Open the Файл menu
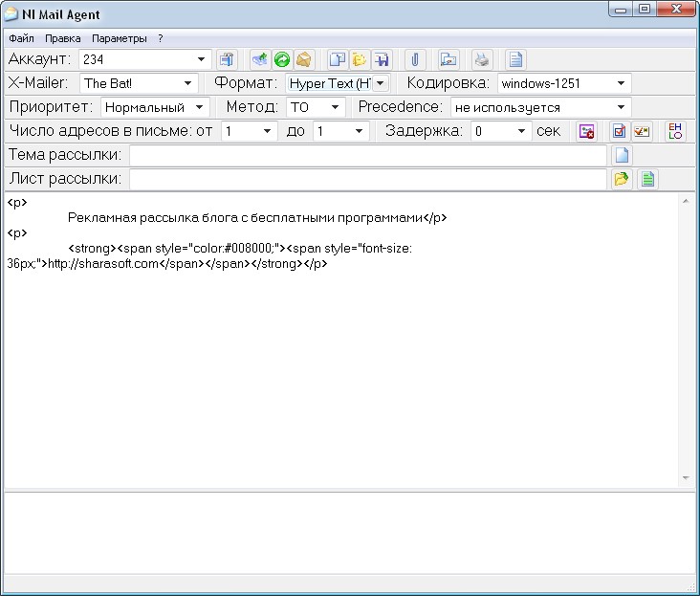The height and width of the screenshot is (596, 700). tap(21, 38)
